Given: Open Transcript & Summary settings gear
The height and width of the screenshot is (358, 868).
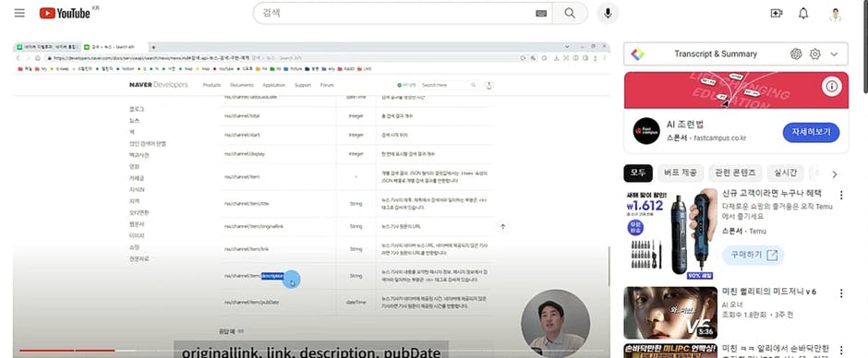Looking at the screenshot, I should 814,54.
